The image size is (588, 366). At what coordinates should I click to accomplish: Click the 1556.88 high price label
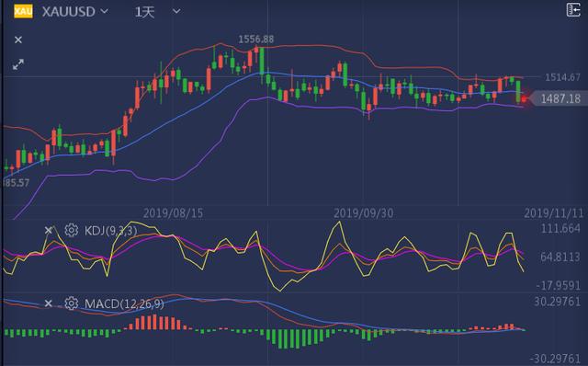coord(256,39)
